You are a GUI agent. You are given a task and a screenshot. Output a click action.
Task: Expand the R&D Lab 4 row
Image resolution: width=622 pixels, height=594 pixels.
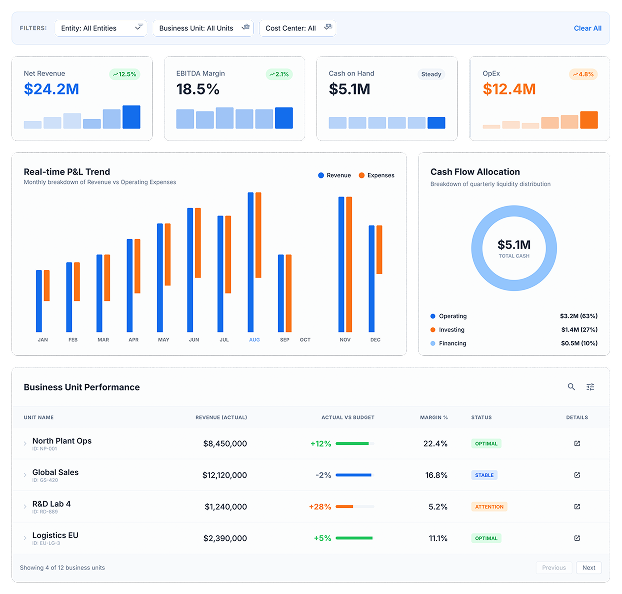25,507
